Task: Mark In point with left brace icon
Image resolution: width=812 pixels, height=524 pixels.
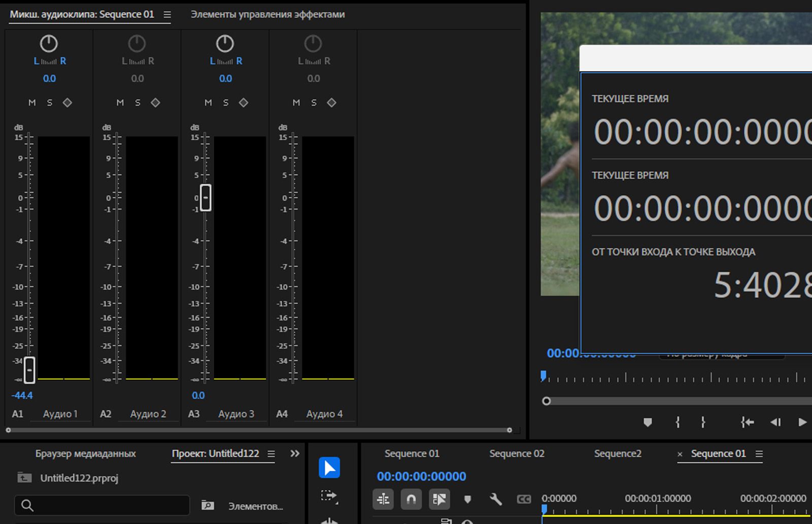Action: click(678, 422)
